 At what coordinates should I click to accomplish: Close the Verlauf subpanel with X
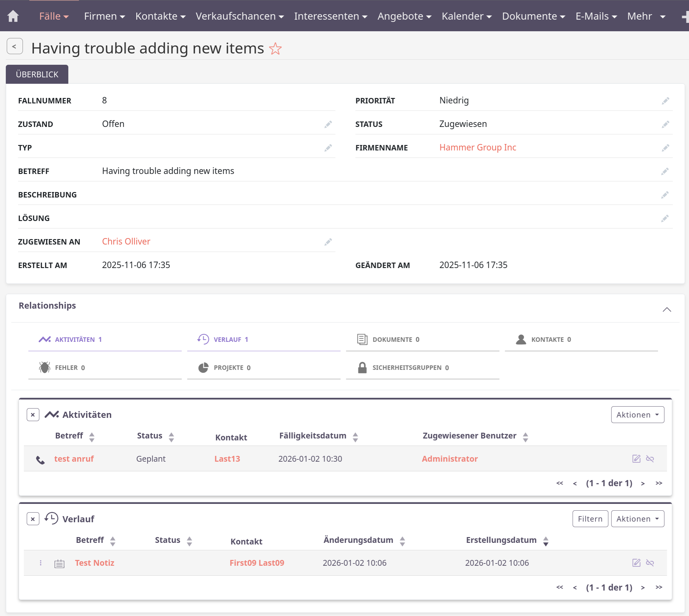click(33, 519)
